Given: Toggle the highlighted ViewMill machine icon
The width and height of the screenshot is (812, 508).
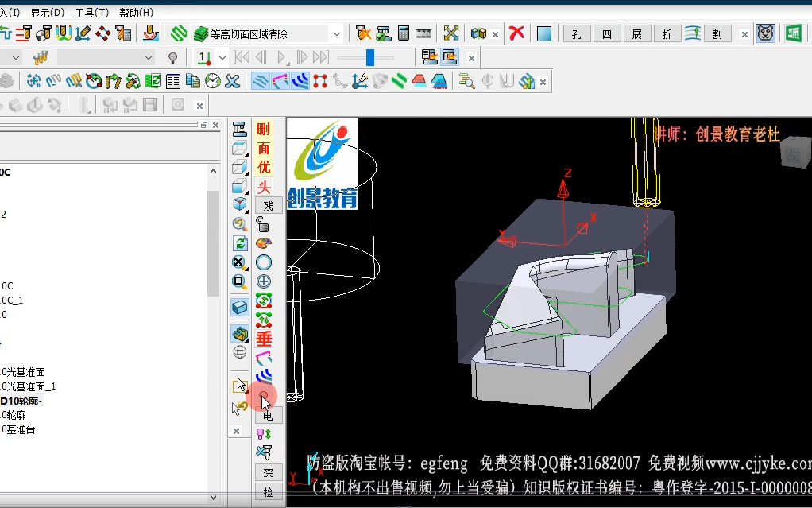Looking at the screenshot, I should pyautogui.click(x=450, y=57).
